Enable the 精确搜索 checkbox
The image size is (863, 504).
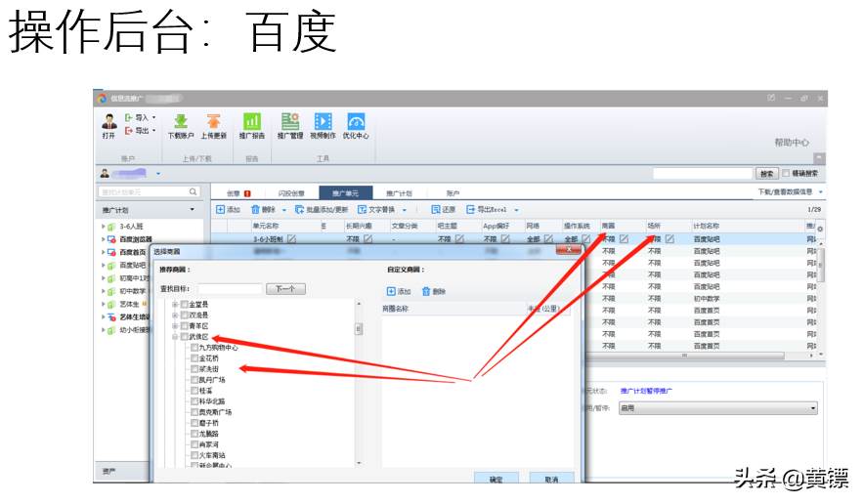(786, 173)
